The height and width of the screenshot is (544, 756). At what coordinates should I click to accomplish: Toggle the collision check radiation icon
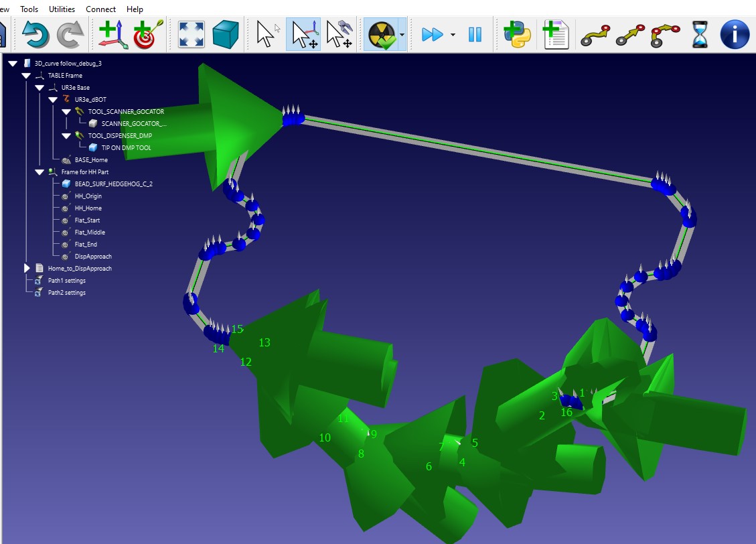point(382,34)
